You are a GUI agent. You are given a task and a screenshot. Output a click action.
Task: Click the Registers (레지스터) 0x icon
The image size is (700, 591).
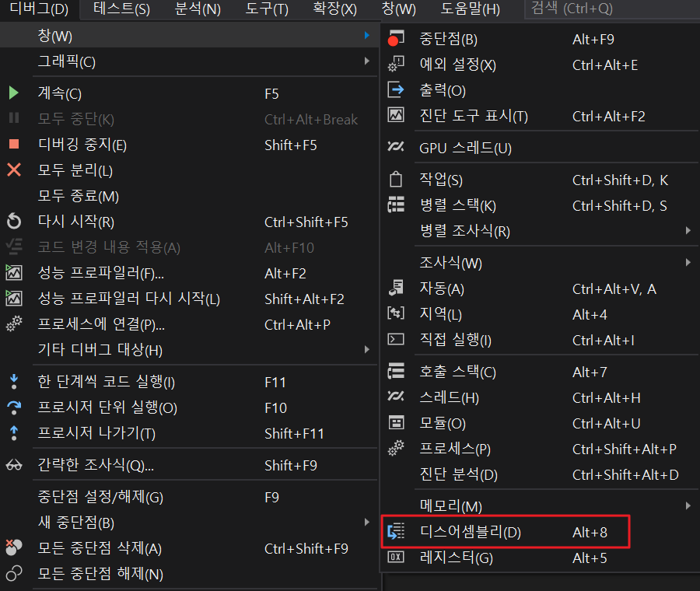(395, 558)
